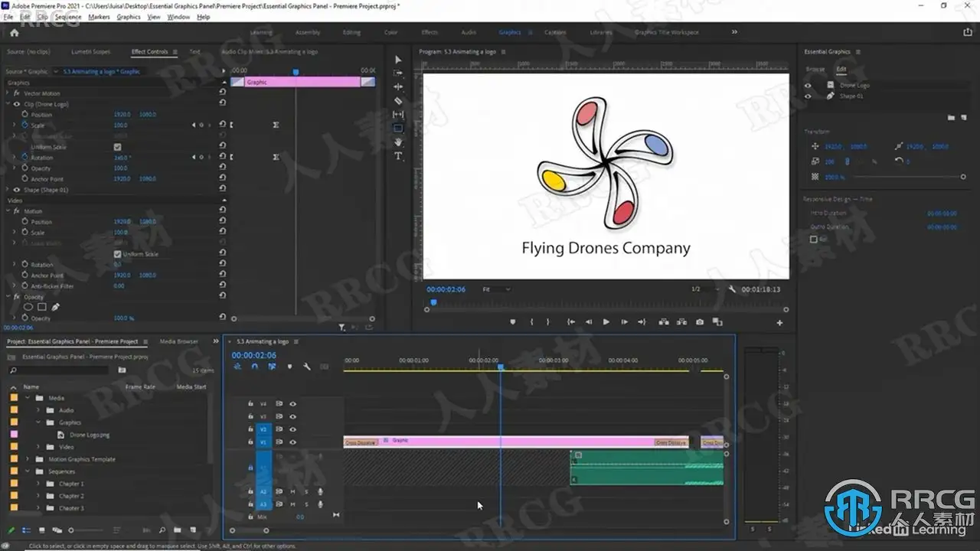980x551 pixels.
Task: Click the Add Marker icon in Timeline
Action: (289, 367)
